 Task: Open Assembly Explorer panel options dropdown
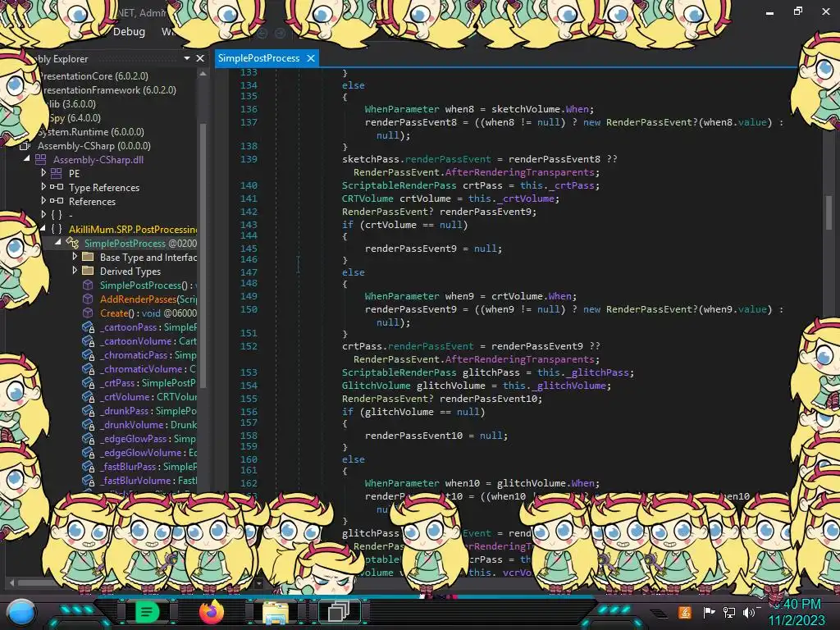click(187, 58)
